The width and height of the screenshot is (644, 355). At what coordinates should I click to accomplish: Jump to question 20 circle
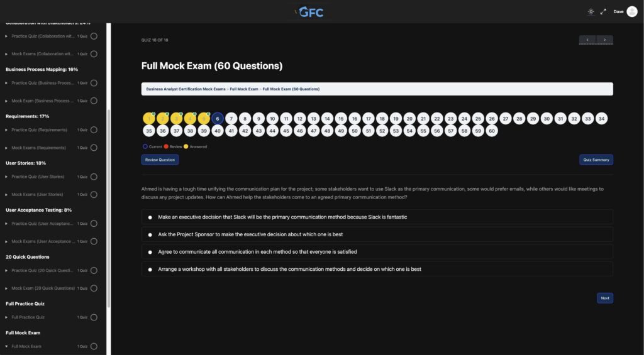click(409, 119)
